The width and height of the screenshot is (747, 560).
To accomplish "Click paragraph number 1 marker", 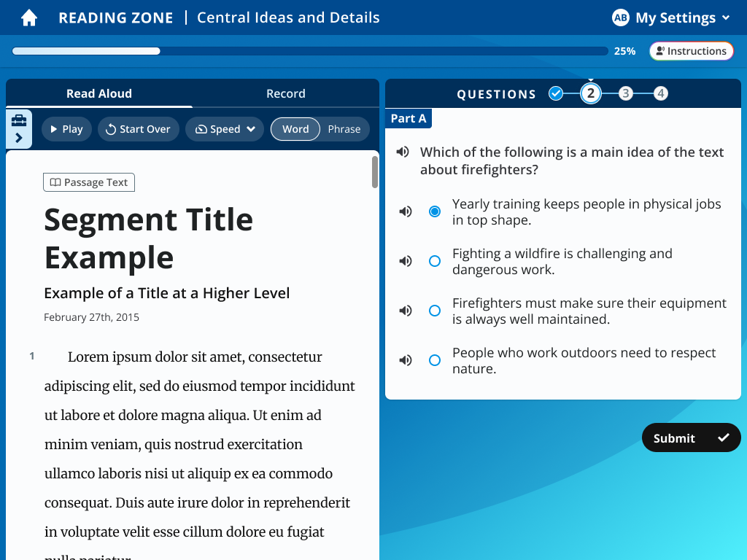I will [32, 356].
